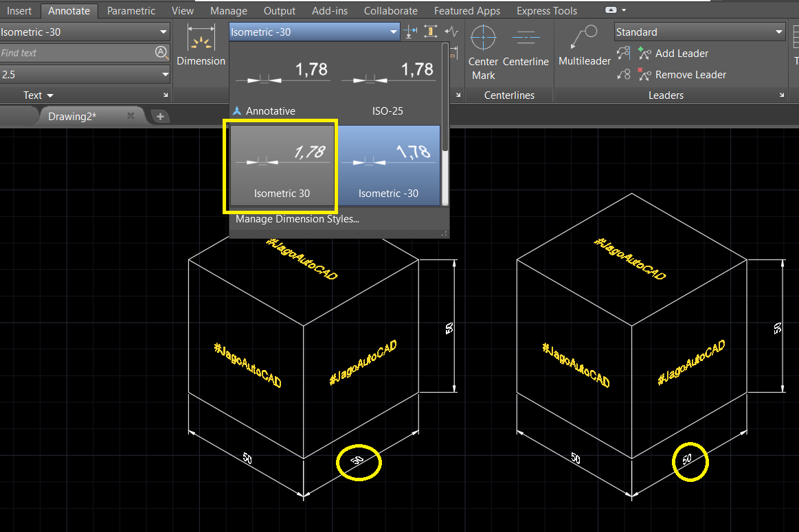Click the Find text search icon

click(161, 52)
